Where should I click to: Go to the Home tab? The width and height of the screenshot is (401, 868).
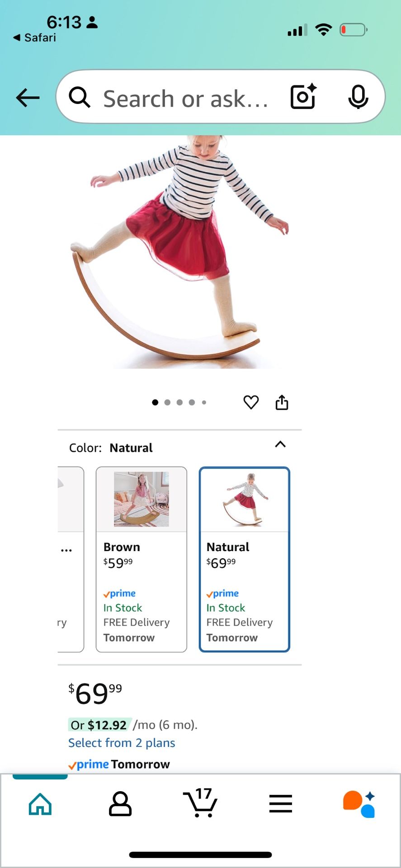click(x=40, y=803)
